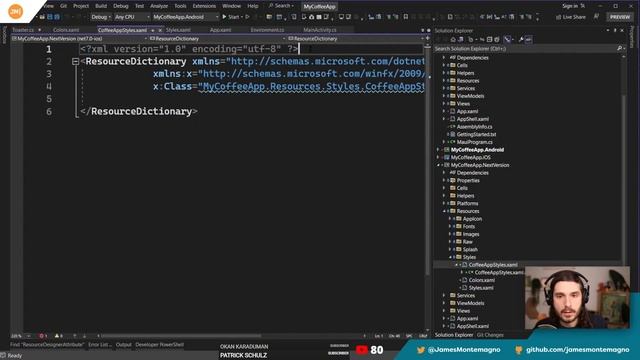Click the pin icon on CoffeeAppStyles.xaml tab
640x360 pixels.
click(x=153, y=30)
